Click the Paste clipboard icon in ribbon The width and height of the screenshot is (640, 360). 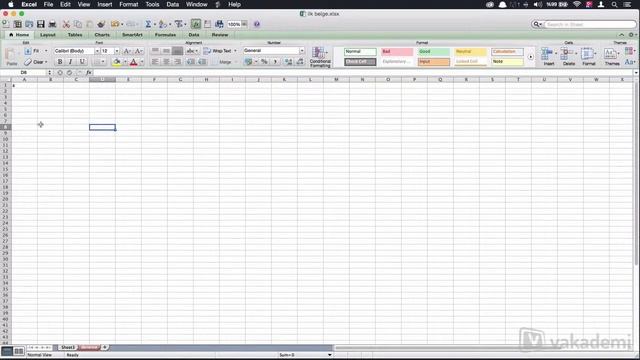pos(11,56)
